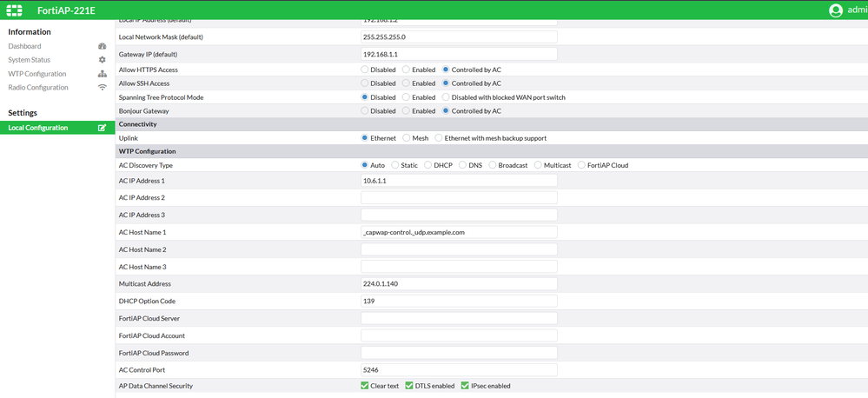
Task: Set AC Discovery Type to Multicast
Action: [538, 165]
